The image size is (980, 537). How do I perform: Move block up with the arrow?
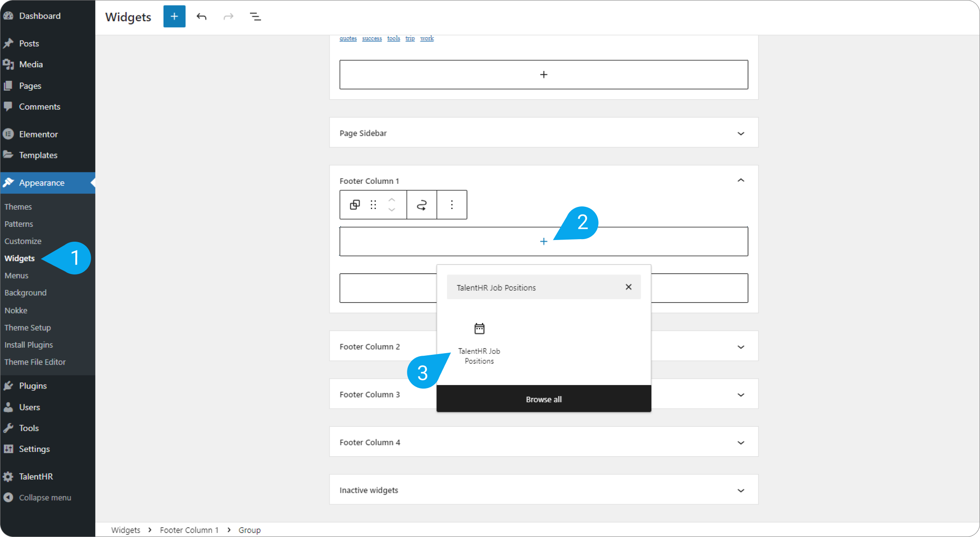pyautogui.click(x=392, y=200)
